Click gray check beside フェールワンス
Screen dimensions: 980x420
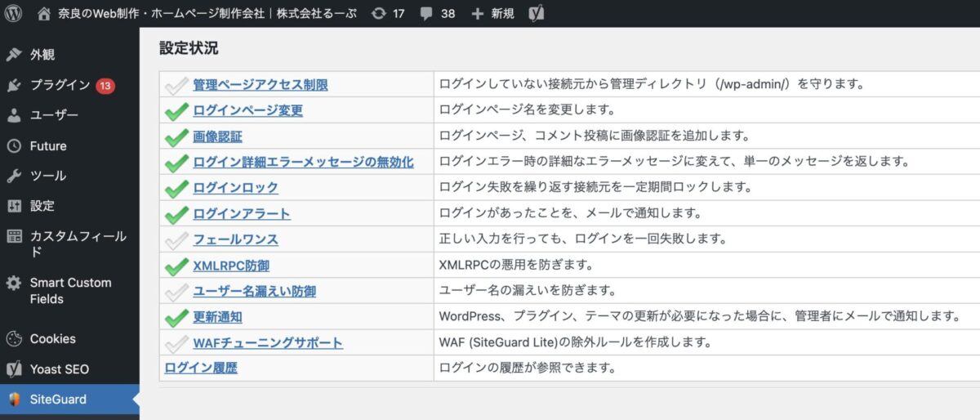[176, 240]
